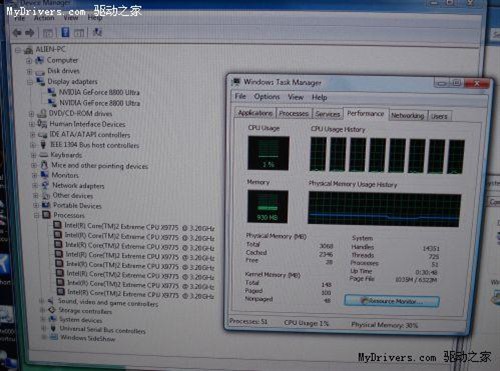Viewport: 500px width, 371px height.
Task: Click the Processors category icon
Action: coord(47,215)
